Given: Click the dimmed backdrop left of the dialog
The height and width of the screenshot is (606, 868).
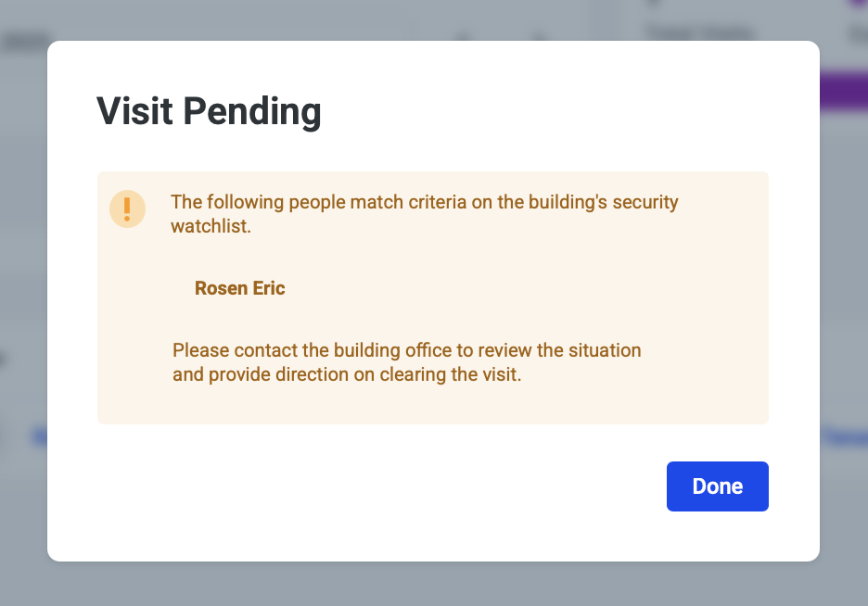Looking at the screenshot, I should click(x=23, y=278).
